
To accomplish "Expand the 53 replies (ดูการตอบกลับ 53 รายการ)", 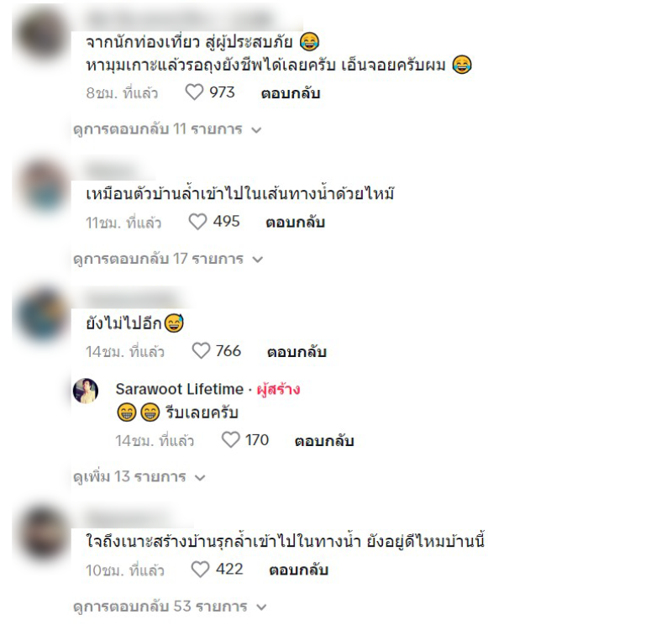I will click(x=171, y=607).
